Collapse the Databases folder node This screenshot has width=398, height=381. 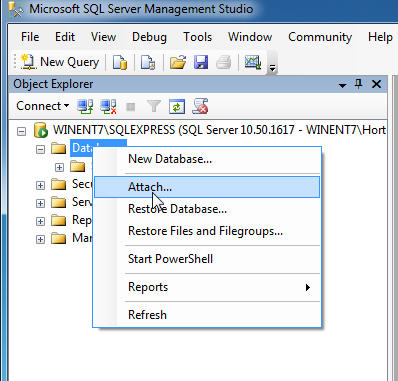coord(40,149)
